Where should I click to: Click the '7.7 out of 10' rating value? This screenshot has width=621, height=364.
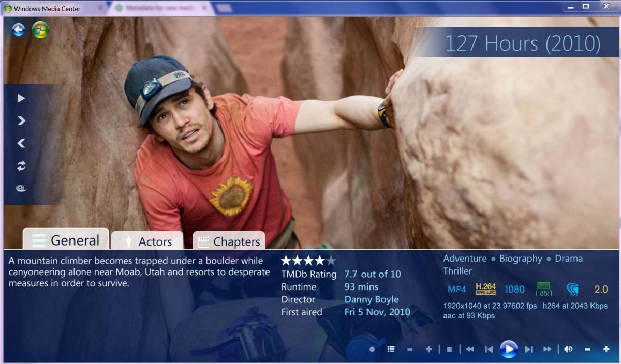pos(373,274)
